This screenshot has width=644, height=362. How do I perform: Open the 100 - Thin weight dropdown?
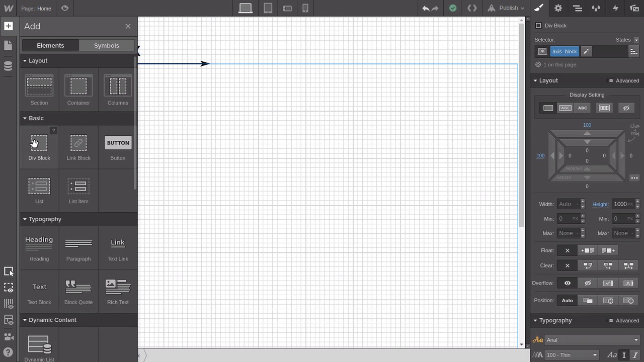pyautogui.click(x=572, y=355)
